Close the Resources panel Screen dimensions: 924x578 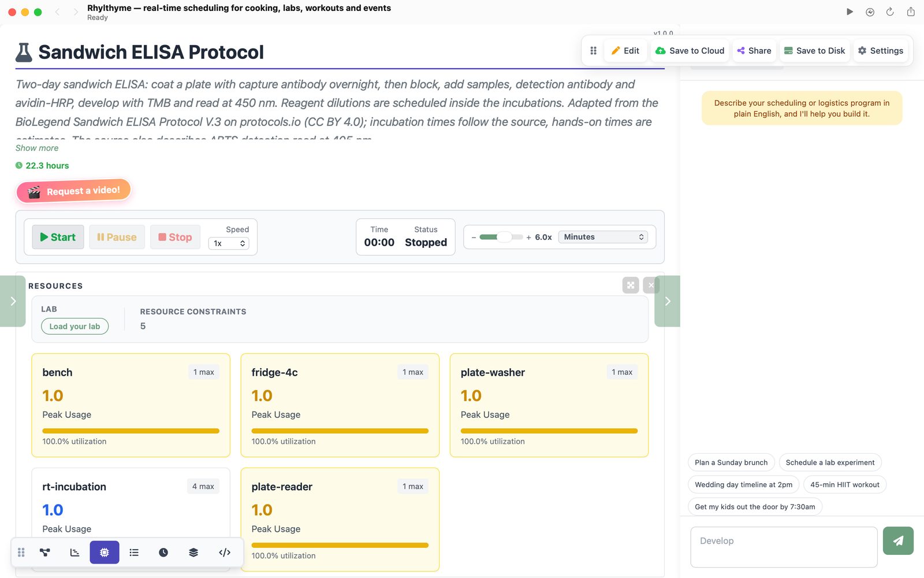pyautogui.click(x=651, y=285)
